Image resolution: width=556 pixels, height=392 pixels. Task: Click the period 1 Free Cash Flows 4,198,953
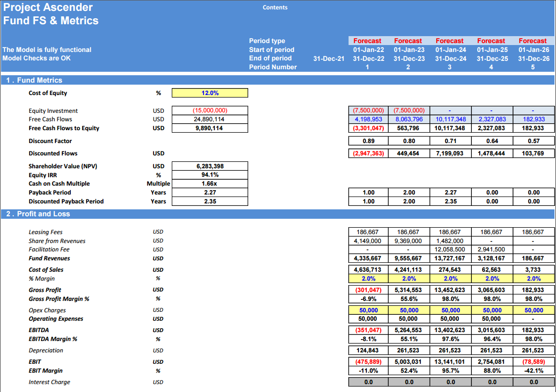(x=368, y=119)
